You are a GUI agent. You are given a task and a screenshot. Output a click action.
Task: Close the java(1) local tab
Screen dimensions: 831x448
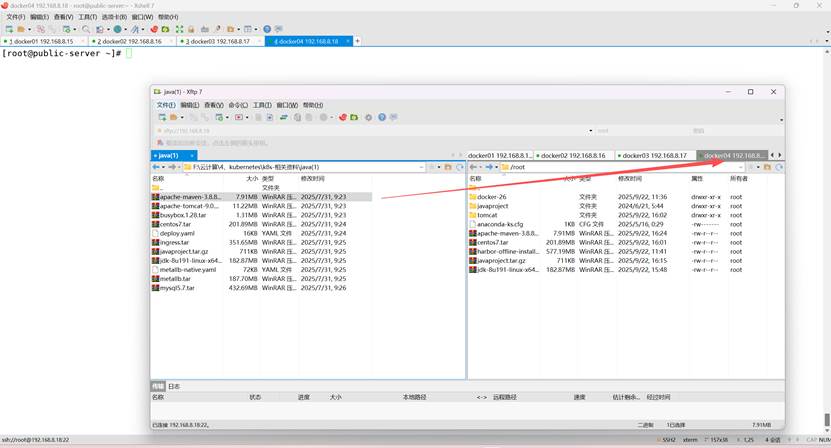pos(192,155)
